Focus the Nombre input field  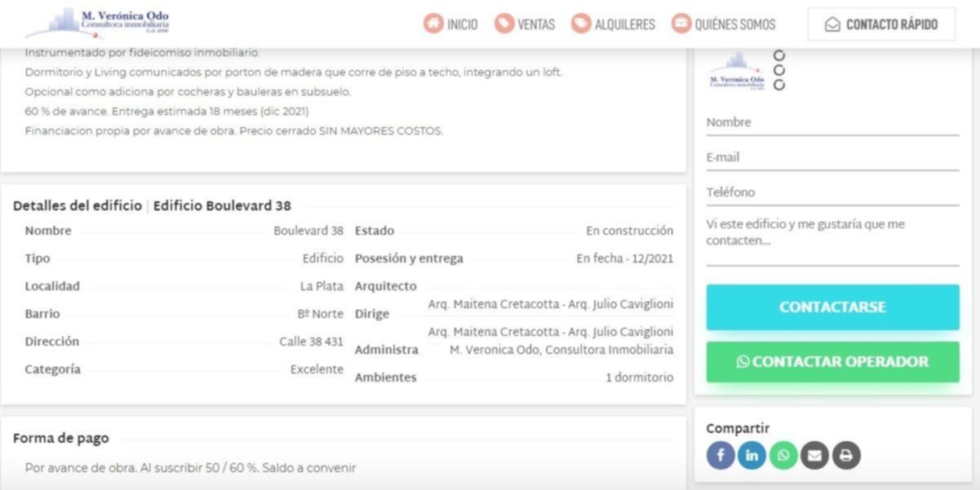pyautogui.click(x=832, y=122)
